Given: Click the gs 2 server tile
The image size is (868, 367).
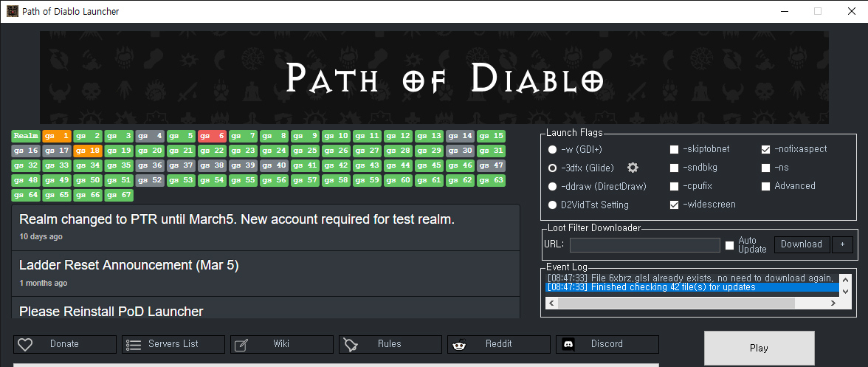Looking at the screenshot, I should pos(88,136).
